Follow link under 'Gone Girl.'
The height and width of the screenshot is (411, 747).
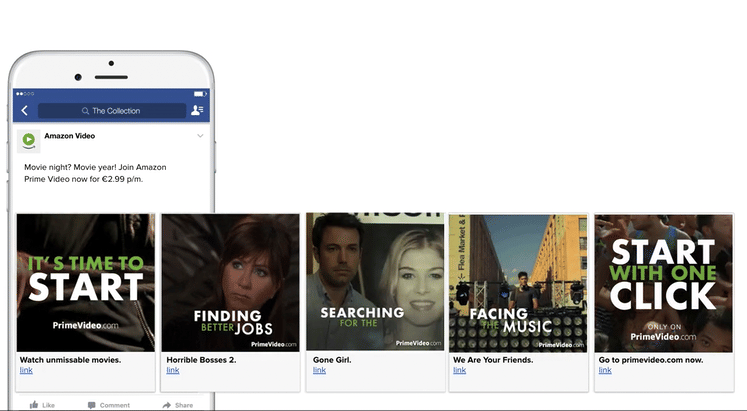(x=319, y=370)
